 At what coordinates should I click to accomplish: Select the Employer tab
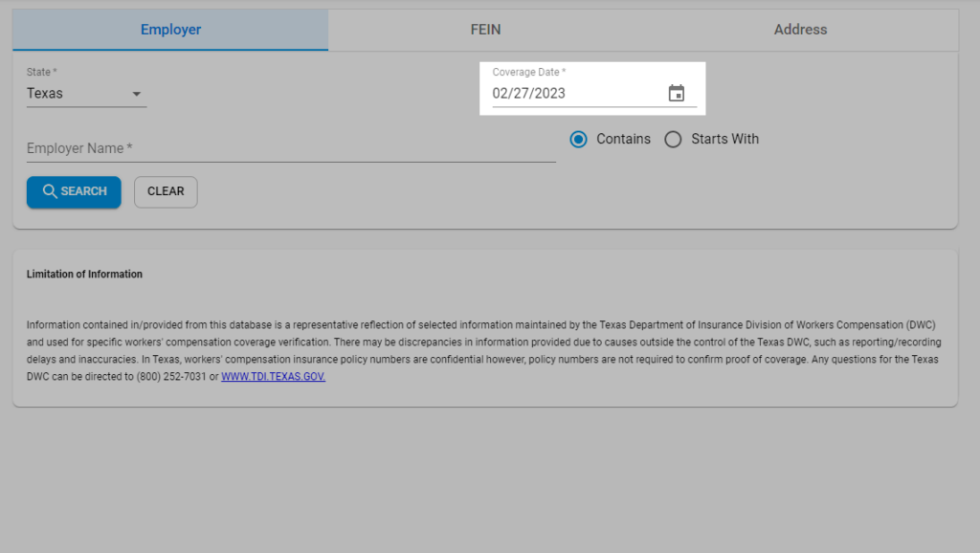[x=170, y=30]
